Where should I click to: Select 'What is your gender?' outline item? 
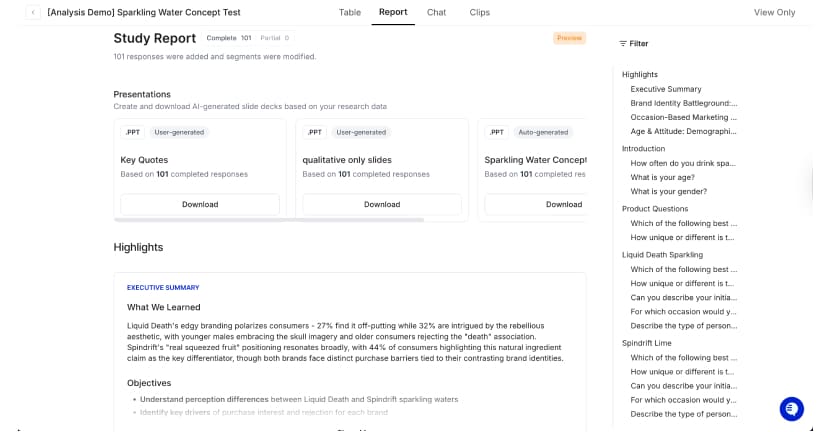click(669, 191)
